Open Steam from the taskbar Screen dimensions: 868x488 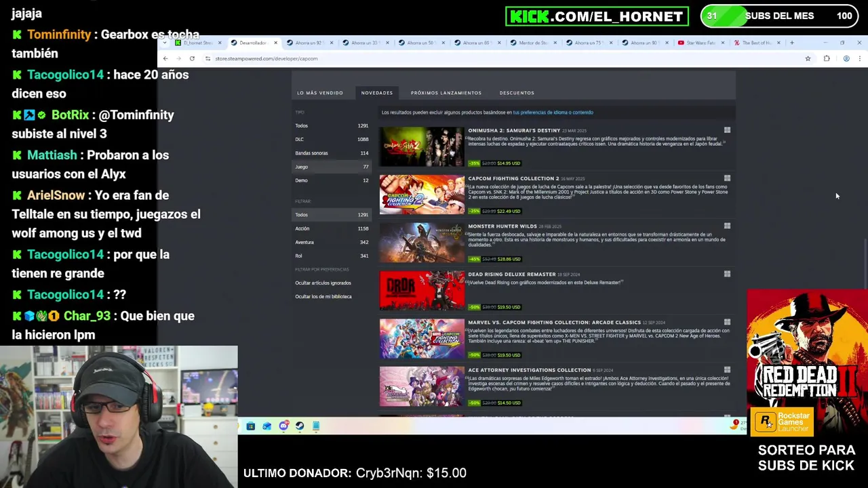click(300, 426)
